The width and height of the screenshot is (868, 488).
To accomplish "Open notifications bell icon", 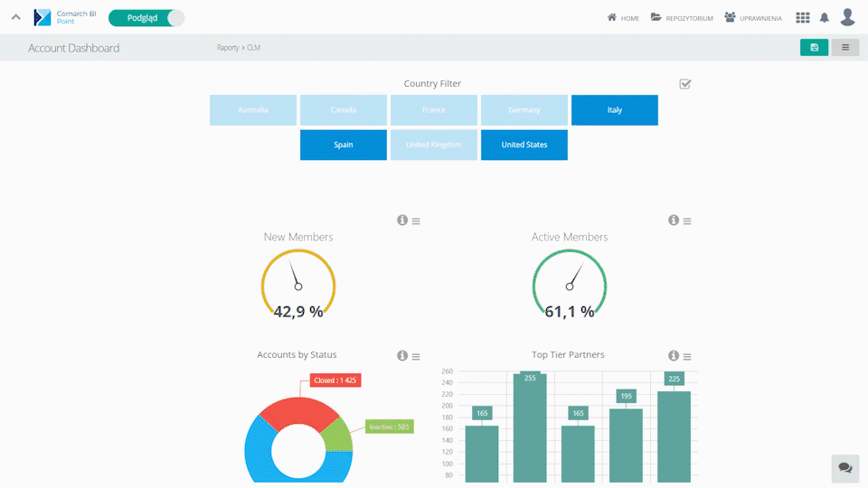I will 825,17.
